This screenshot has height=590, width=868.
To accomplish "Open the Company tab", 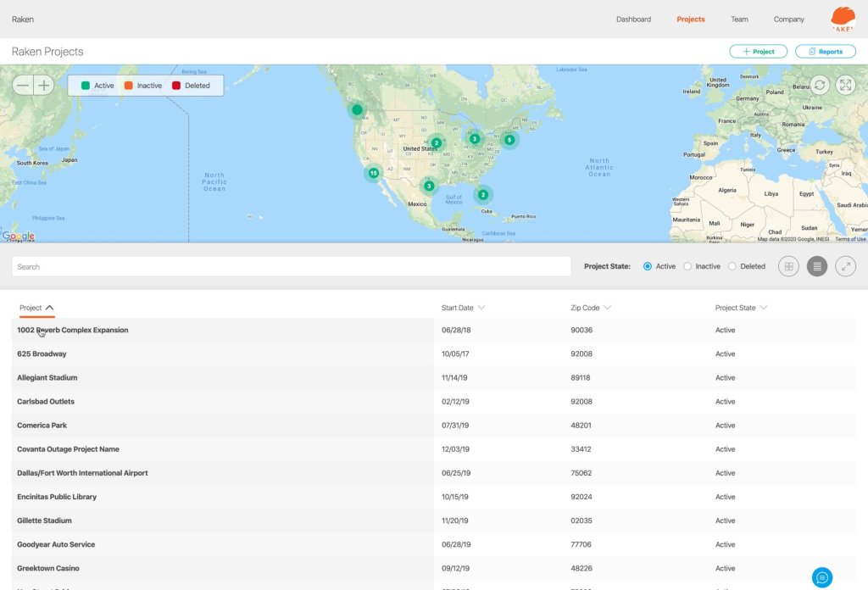I will coord(789,19).
